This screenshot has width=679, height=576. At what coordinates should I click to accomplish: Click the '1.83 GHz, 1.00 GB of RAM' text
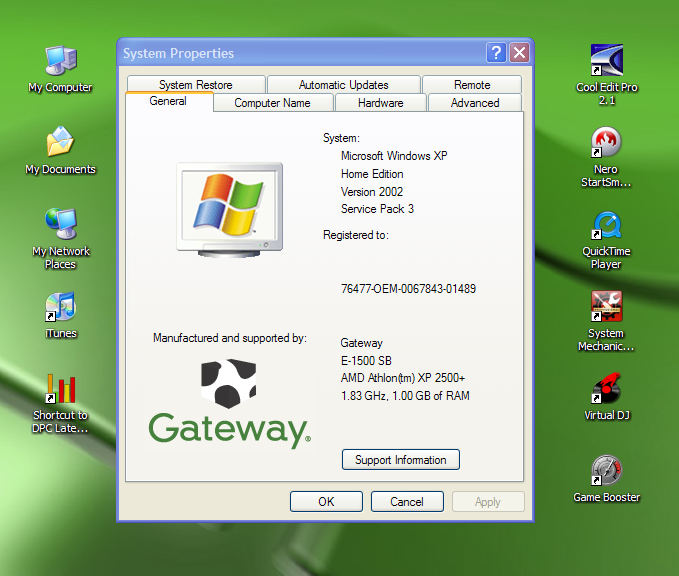[x=405, y=396]
